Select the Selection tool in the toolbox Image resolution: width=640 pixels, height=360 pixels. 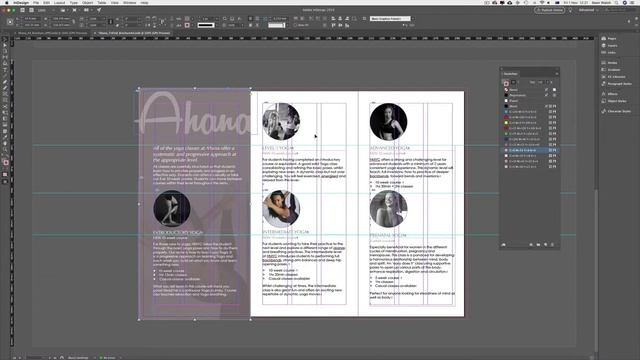pos(5,40)
